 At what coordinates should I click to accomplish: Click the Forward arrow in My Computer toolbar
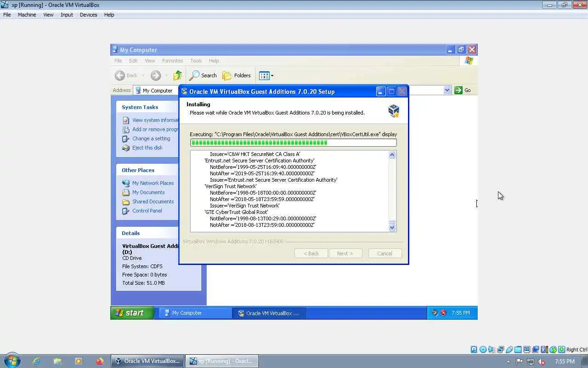tap(156, 75)
